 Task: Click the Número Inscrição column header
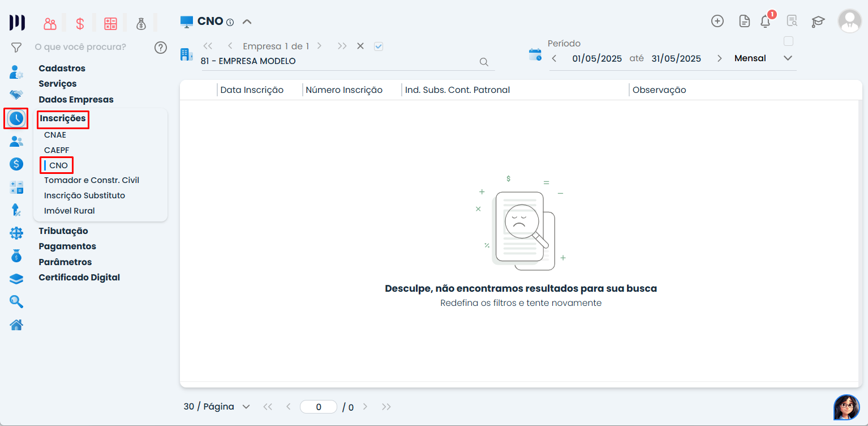(x=344, y=90)
